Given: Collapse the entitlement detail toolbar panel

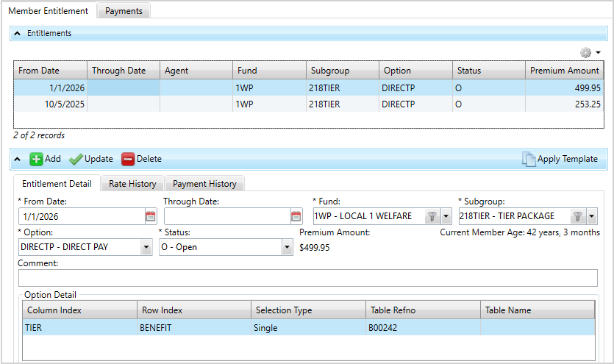Looking at the screenshot, I should pyautogui.click(x=18, y=159).
